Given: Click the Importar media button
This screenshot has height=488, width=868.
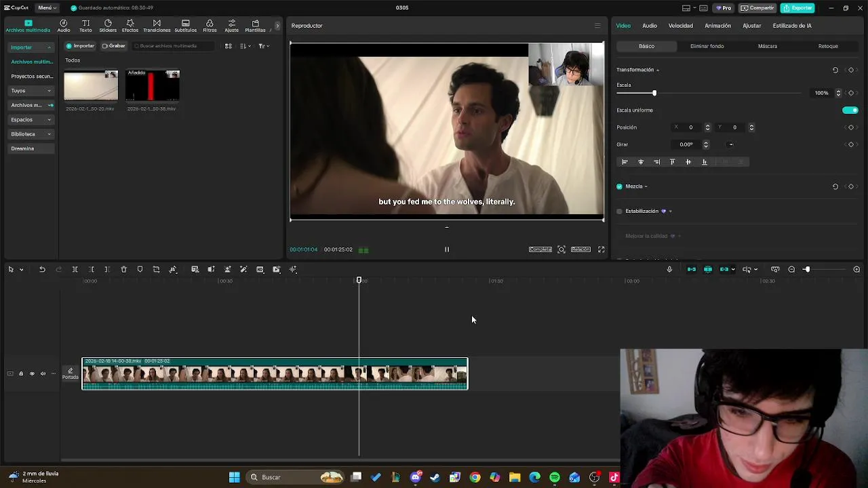Looking at the screenshot, I should pyautogui.click(x=80, y=46).
